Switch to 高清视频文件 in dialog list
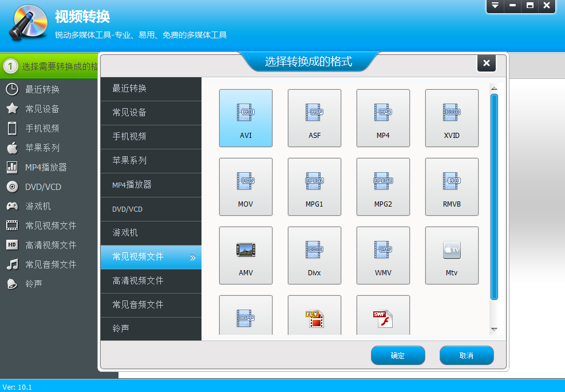 (151, 281)
